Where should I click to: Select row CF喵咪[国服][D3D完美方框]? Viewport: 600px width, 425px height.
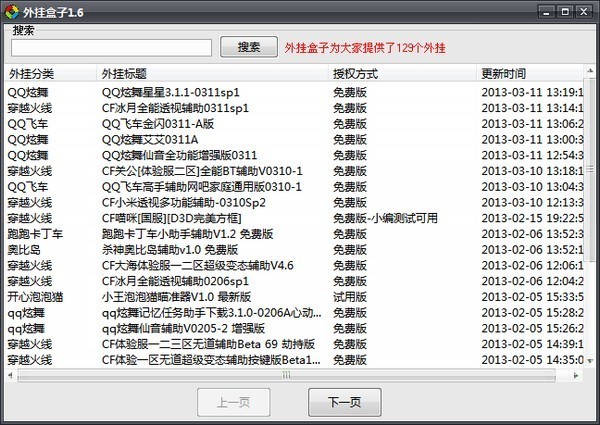(x=295, y=218)
